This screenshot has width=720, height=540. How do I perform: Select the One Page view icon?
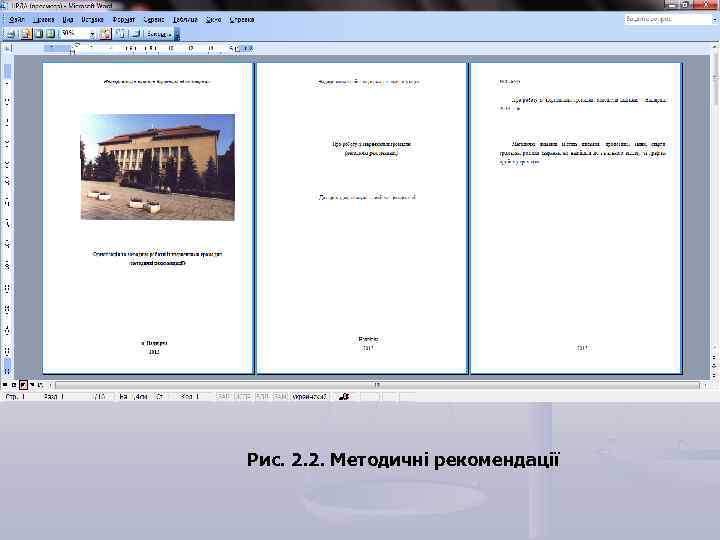pos(39,34)
